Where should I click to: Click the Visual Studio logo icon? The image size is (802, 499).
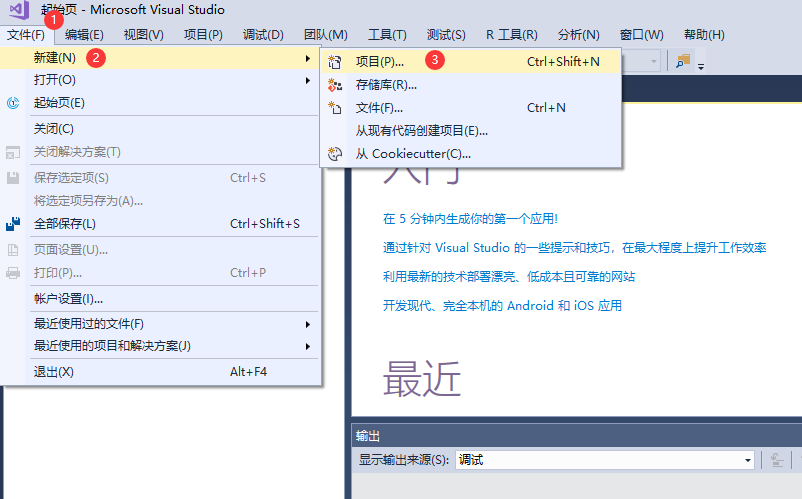20,9
